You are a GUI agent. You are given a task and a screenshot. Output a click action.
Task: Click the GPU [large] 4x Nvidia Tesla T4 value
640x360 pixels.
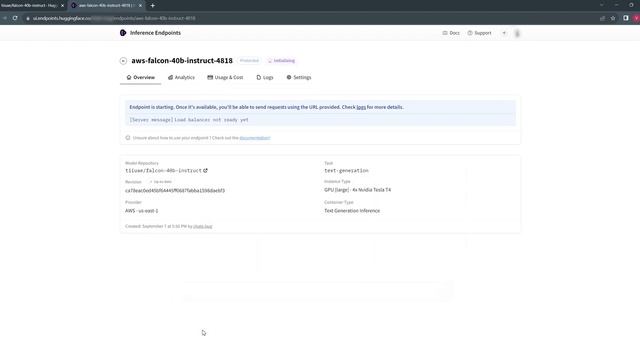point(358,190)
